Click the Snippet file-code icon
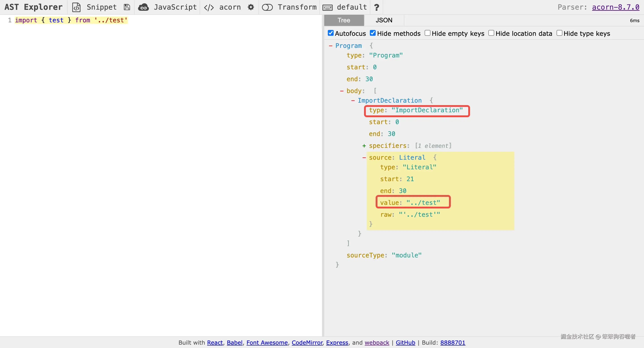 [76, 7]
